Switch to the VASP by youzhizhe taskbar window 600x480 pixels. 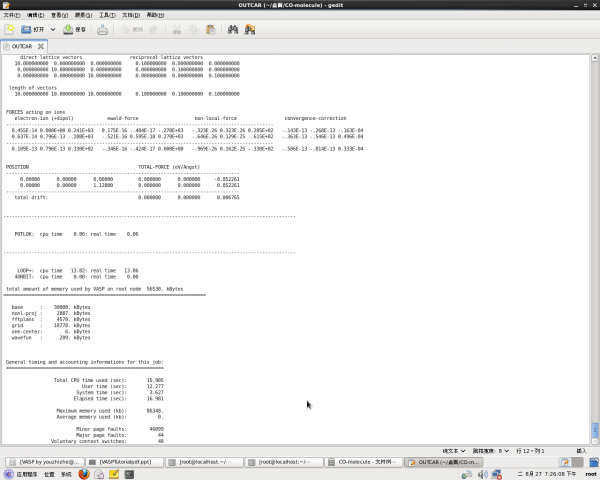click(x=45, y=462)
